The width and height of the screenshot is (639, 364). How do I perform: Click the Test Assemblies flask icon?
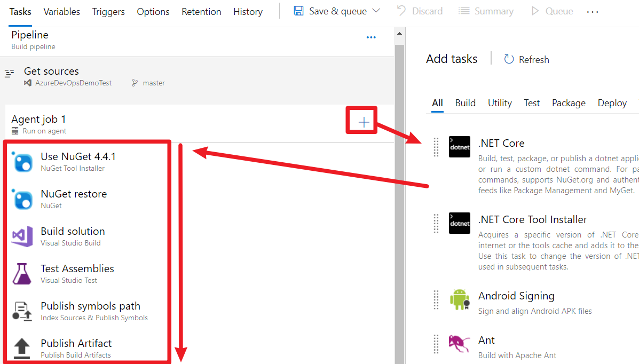[x=22, y=273]
